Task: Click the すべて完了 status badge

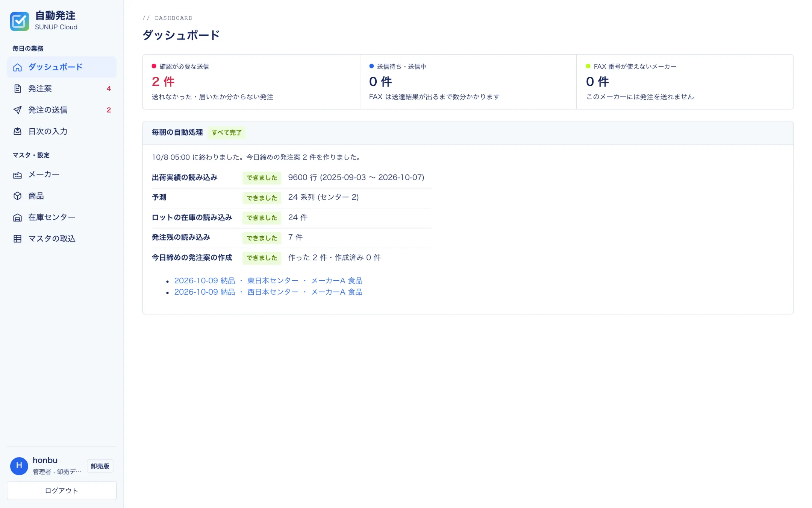Action: point(227,133)
